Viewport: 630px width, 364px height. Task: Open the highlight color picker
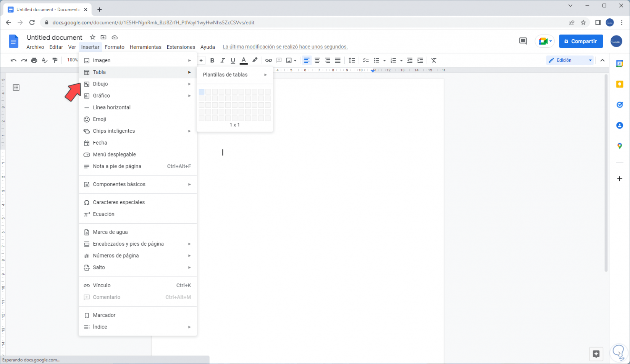tap(255, 60)
